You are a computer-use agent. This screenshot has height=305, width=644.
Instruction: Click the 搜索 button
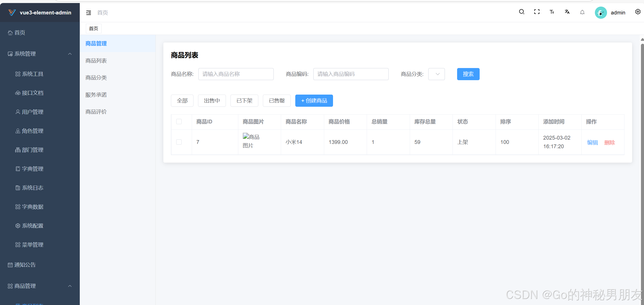[x=468, y=74]
